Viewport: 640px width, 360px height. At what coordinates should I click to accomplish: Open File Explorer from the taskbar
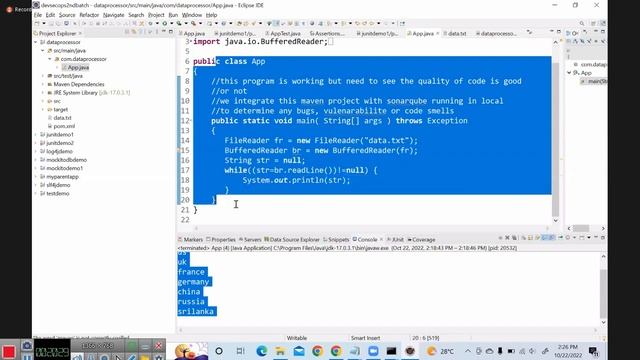click(x=280, y=351)
